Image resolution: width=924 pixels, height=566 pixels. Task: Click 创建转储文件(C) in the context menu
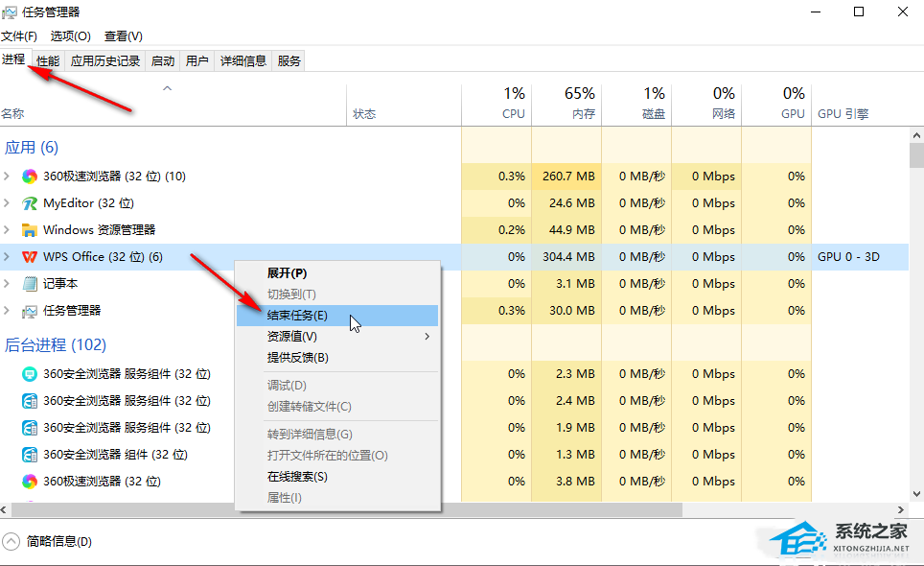(337, 407)
